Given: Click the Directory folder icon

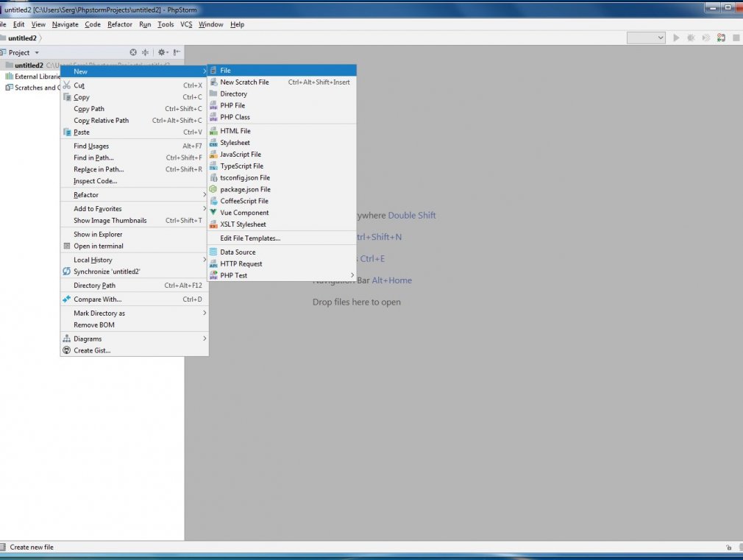Looking at the screenshot, I should (213, 93).
